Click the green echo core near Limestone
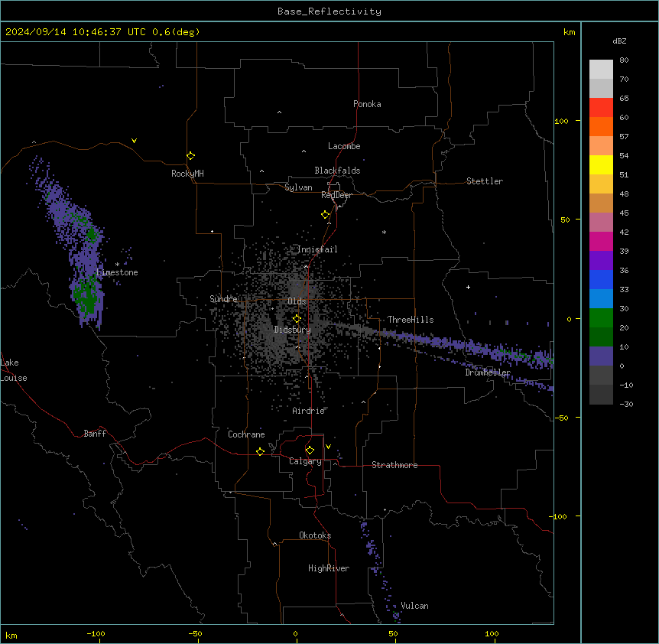659x644 pixels. pyautogui.click(x=87, y=296)
